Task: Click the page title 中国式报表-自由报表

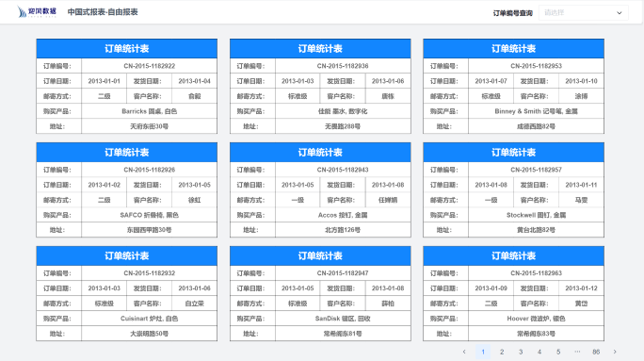Action: click(103, 12)
